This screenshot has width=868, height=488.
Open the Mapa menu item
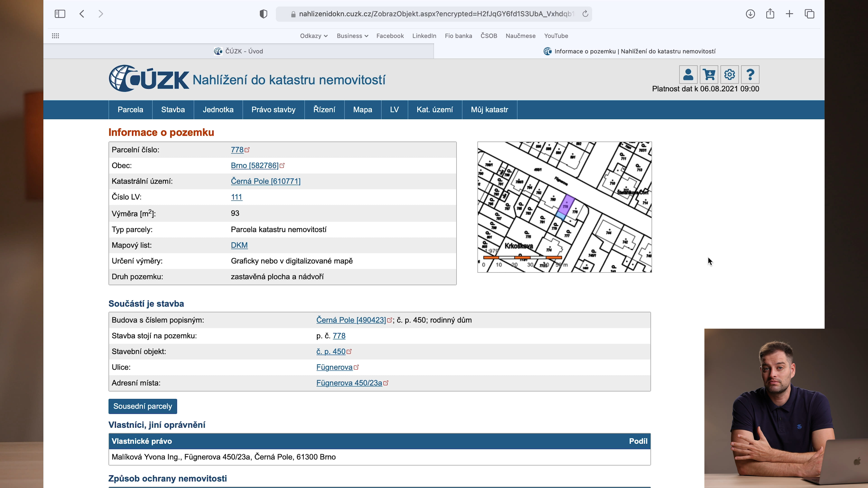(x=362, y=110)
